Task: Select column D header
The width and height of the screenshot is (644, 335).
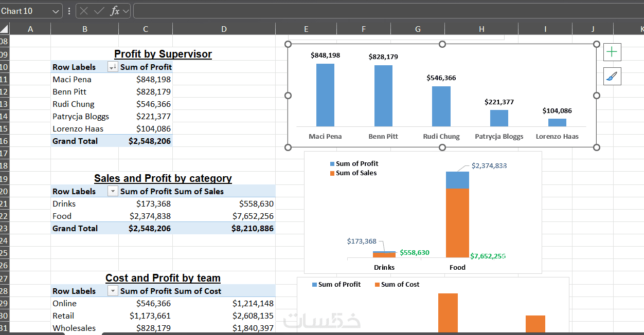Action: [224, 29]
